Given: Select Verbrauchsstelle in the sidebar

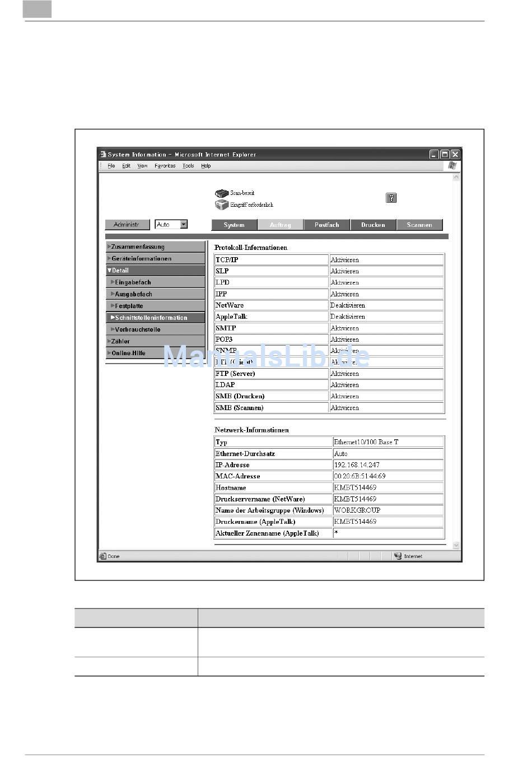Looking at the screenshot, I should coord(156,329).
